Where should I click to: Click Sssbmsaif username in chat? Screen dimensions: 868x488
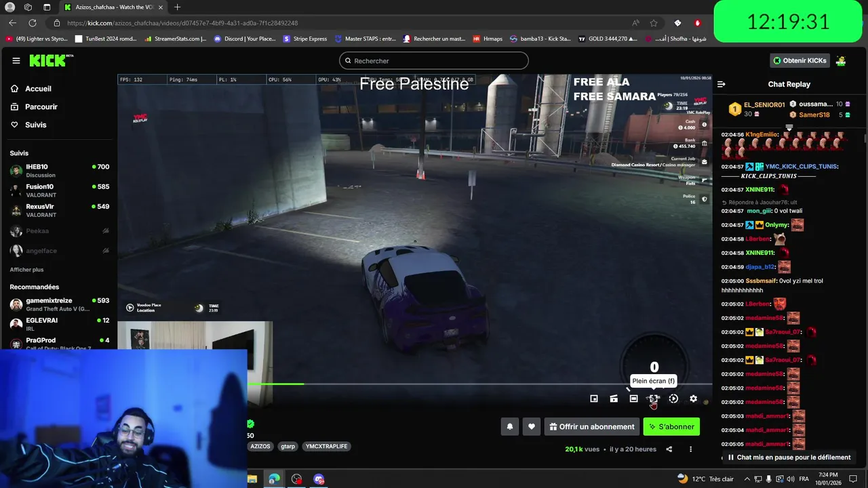point(760,281)
